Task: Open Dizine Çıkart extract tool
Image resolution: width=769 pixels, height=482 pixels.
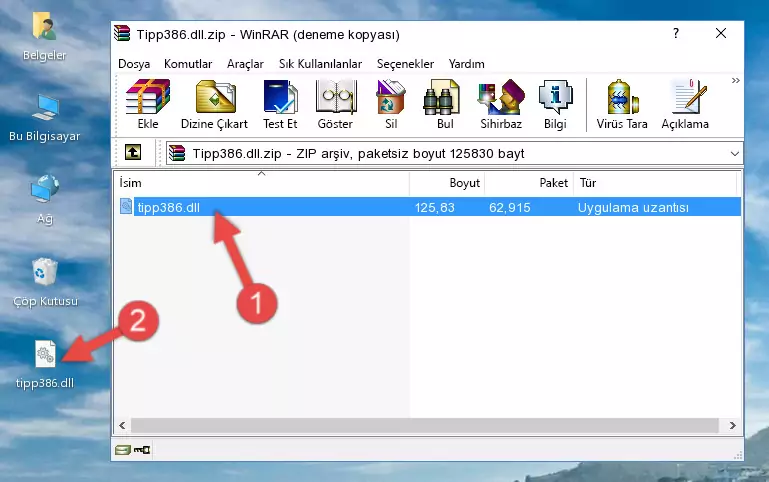Action: tap(214, 104)
